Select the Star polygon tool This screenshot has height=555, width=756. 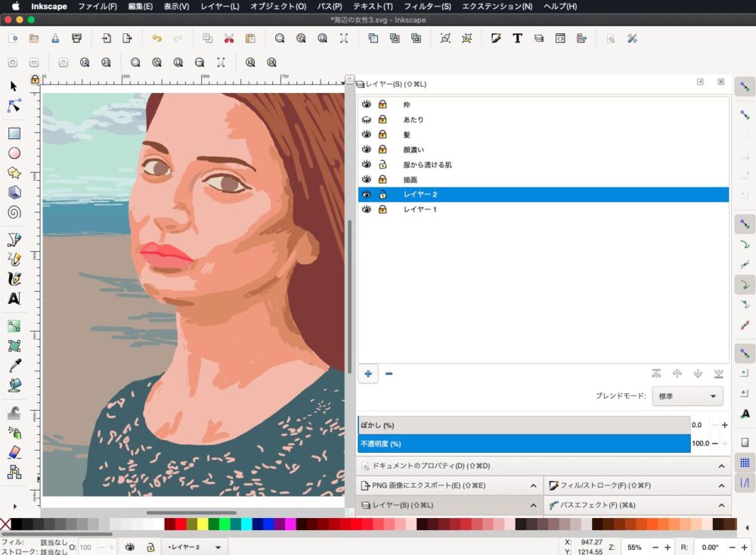coord(14,172)
